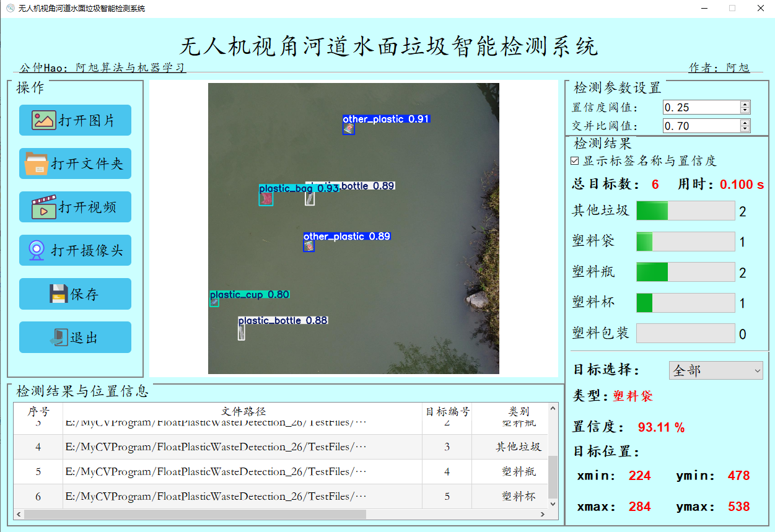
Task: Click row 6 in the detection results table
Action: (279, 496)
